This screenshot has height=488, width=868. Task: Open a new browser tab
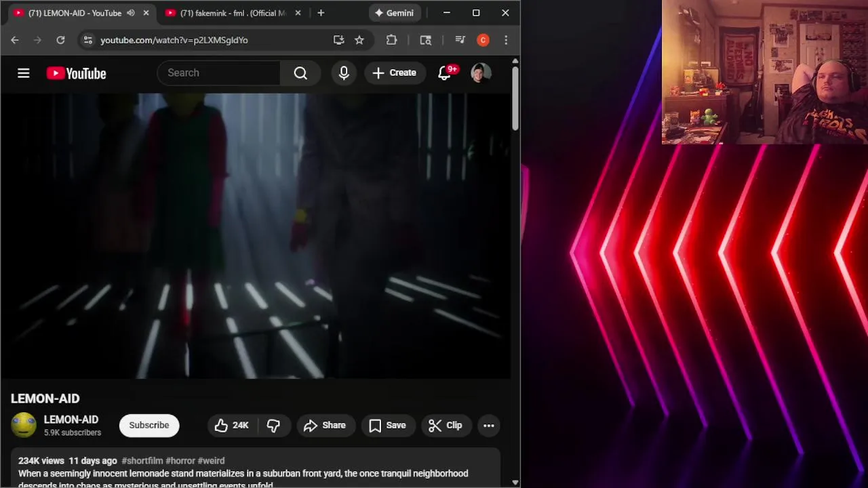[x=321, y=13]
